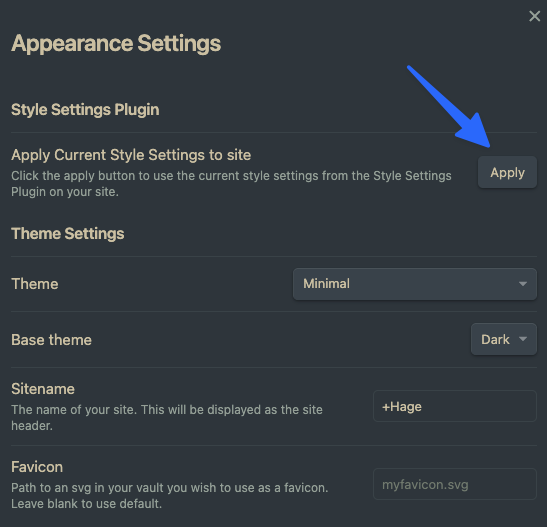Click the caret icon beside Dark
The height and width of the screenshot is (527, 547).
point(523,339)
